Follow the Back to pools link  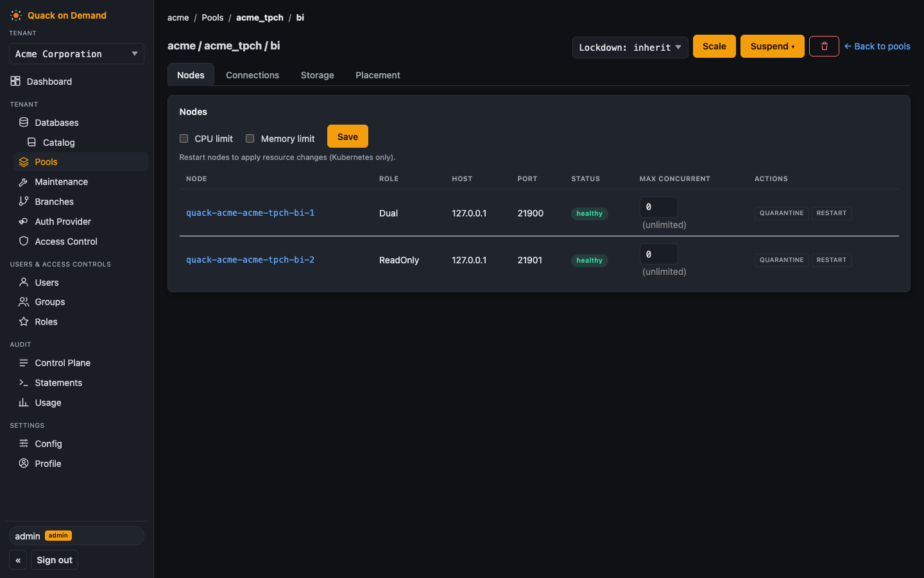[x=877, y=46]
